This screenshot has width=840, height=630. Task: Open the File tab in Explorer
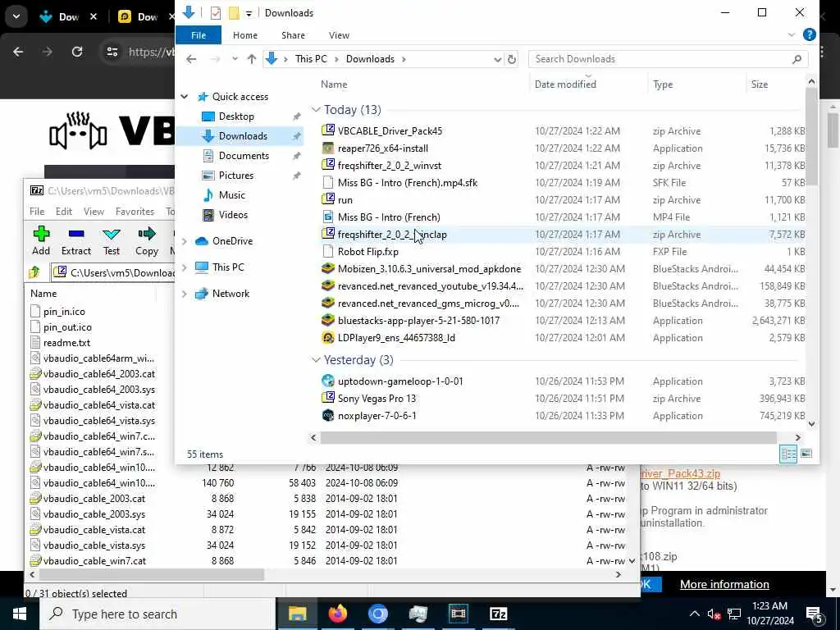[199, 34]
